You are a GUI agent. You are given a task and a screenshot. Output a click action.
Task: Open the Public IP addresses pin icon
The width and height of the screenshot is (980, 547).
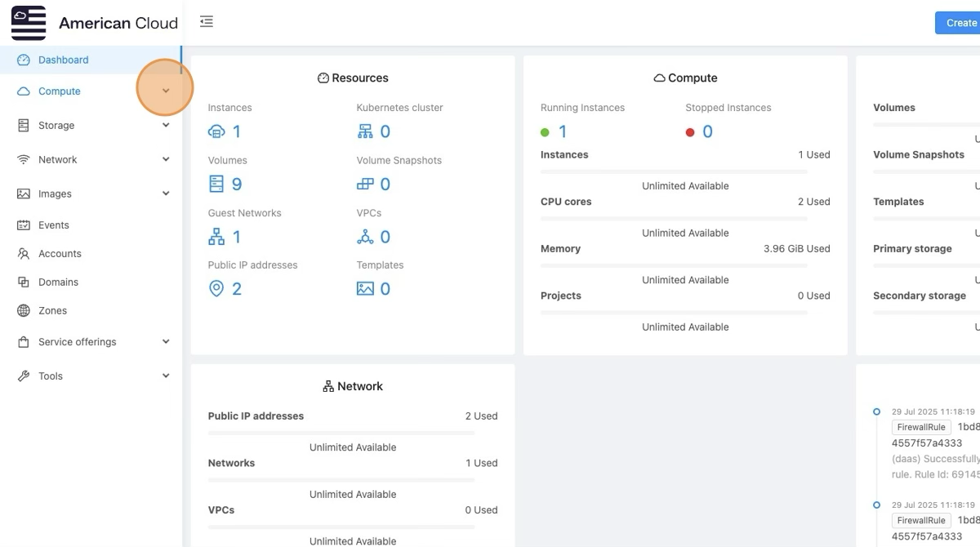tap(216, 289)
